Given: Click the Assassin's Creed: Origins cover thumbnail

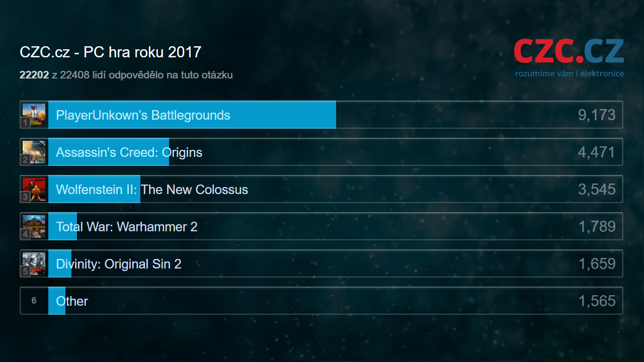Looking at the screenshot, I should [34, 152].
